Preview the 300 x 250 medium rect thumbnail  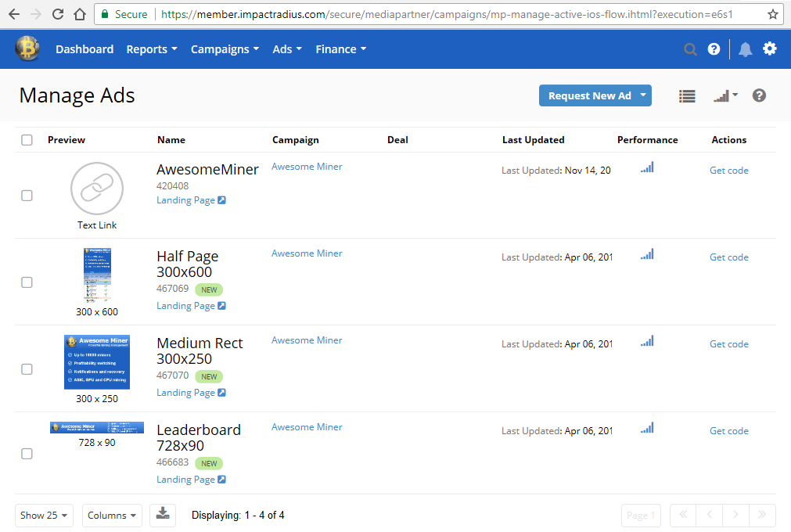click(97, 362)
